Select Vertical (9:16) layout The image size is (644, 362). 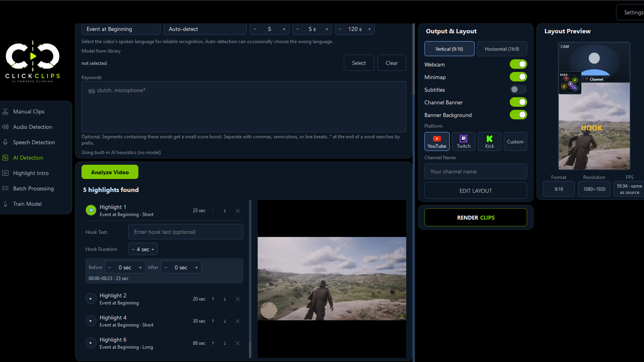(449, 49)
